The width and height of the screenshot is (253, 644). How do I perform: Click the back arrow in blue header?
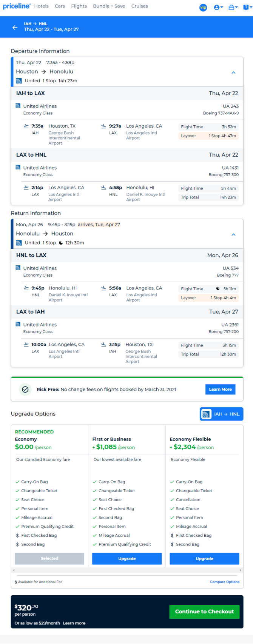15,28
